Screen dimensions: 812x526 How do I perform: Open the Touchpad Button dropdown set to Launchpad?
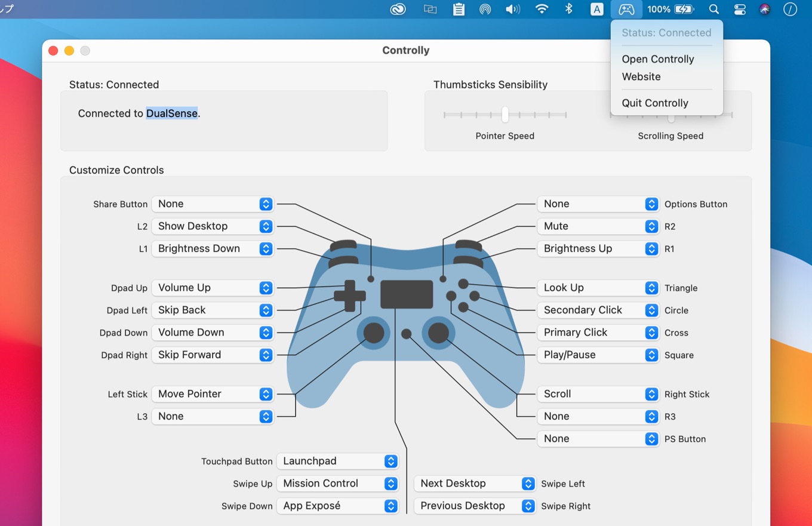click(337, 461)
